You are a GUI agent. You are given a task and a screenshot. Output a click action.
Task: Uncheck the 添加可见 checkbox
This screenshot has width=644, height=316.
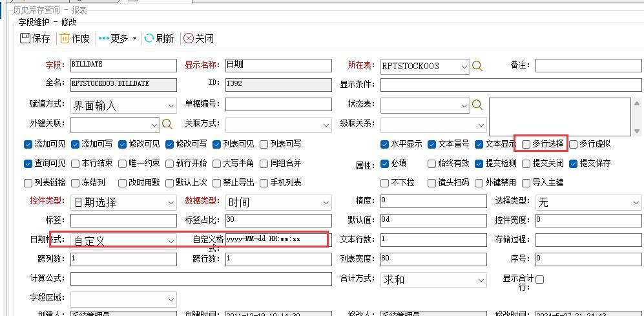[28, 144]
